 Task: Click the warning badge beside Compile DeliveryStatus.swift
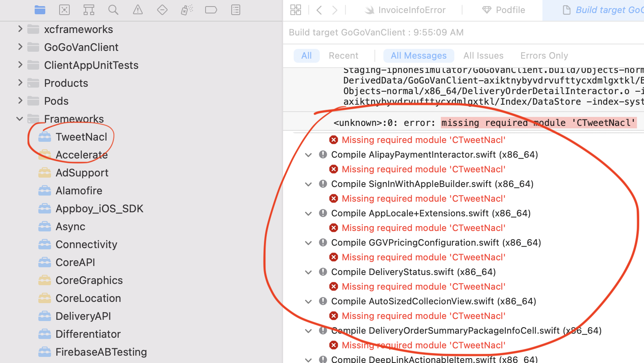323,272
